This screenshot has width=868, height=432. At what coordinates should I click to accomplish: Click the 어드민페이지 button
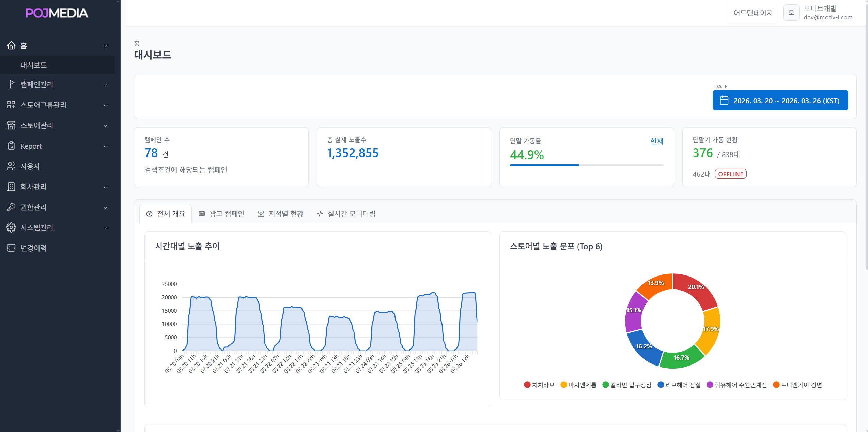(753, 13)
